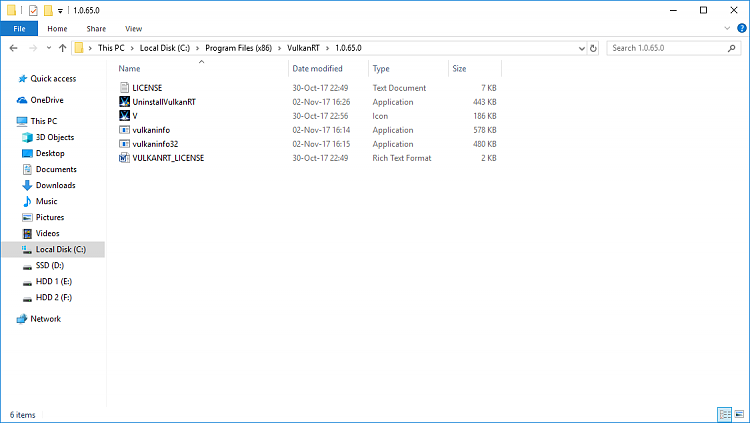Expand the ribbon with chevron
The height and width of the screenshot is (423, 750).
click(727, 28)
